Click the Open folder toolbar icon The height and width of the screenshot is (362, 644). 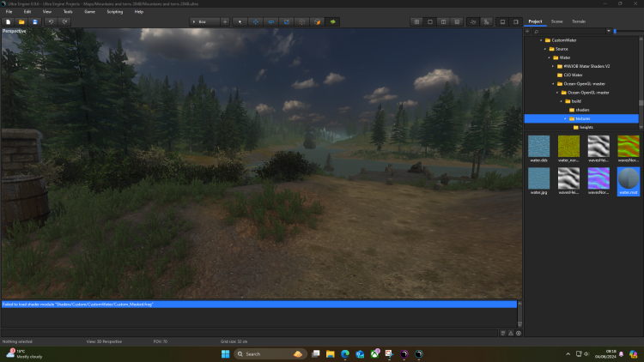coord(21,21)
